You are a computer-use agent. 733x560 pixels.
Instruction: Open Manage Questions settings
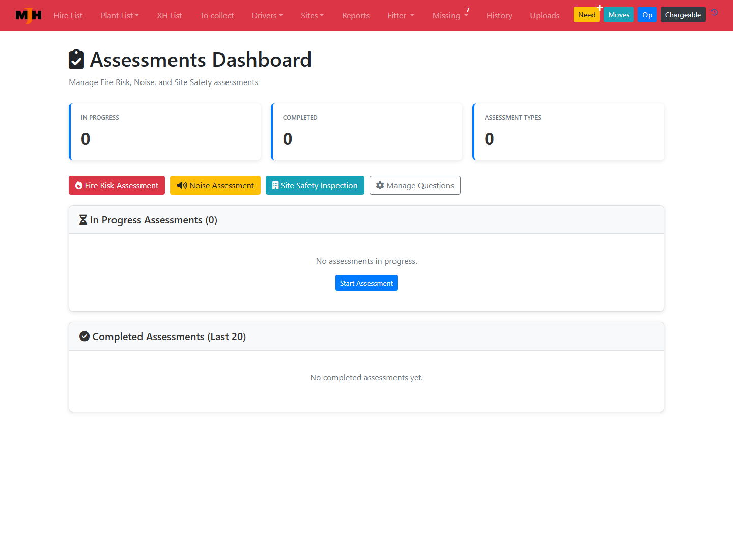click(415, 185)
